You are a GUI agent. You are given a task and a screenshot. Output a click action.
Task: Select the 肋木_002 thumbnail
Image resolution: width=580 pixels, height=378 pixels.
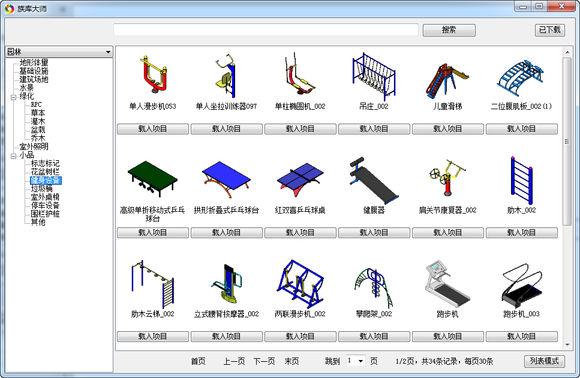point(521,180)
